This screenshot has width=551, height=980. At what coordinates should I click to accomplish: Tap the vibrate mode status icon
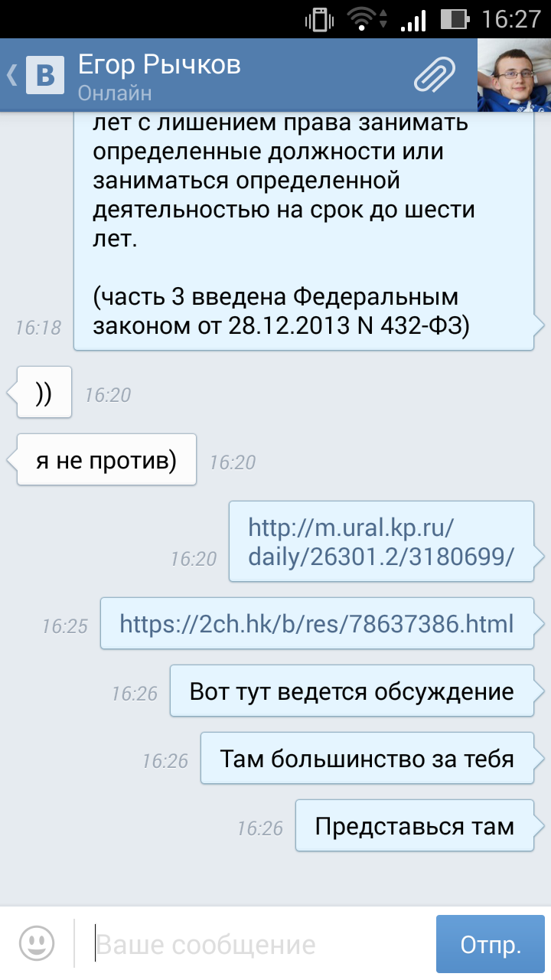tap(317, 18)
